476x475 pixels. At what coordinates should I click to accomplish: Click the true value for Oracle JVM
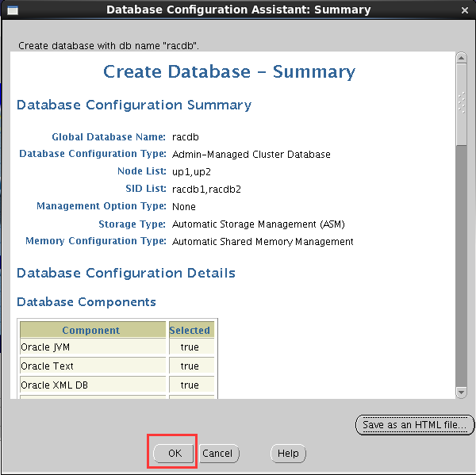190,347
